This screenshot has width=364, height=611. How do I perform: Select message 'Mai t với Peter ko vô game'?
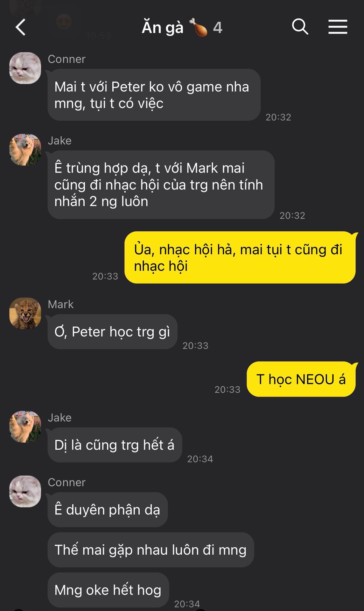point(154,95)
